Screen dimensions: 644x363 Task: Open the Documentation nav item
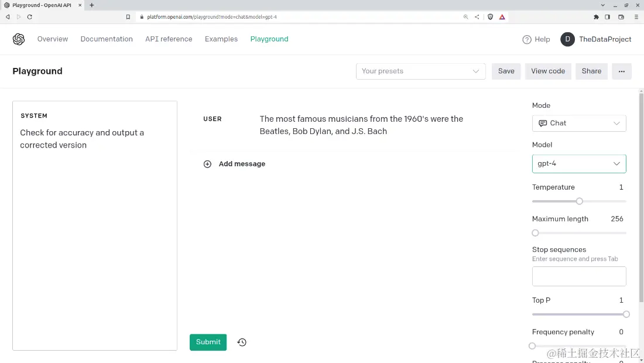(107, 39)
